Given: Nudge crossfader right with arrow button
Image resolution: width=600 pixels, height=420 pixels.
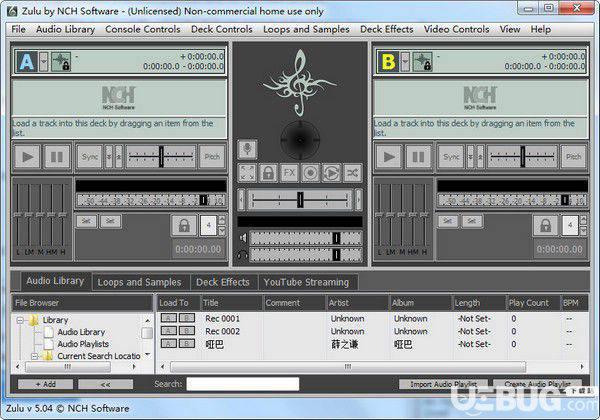Looking at the screenshot, I should pyautogui.click(x=359, y=199).
